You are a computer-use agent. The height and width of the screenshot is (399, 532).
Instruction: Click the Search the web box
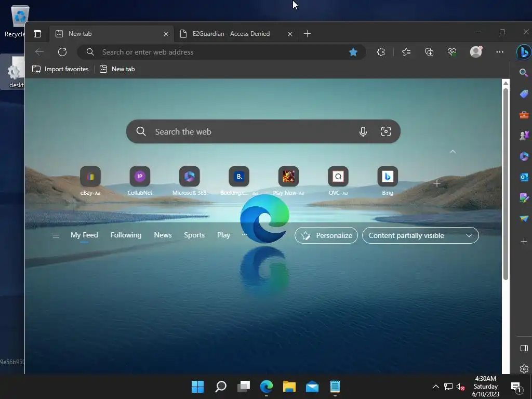click(x=263, y=131)
